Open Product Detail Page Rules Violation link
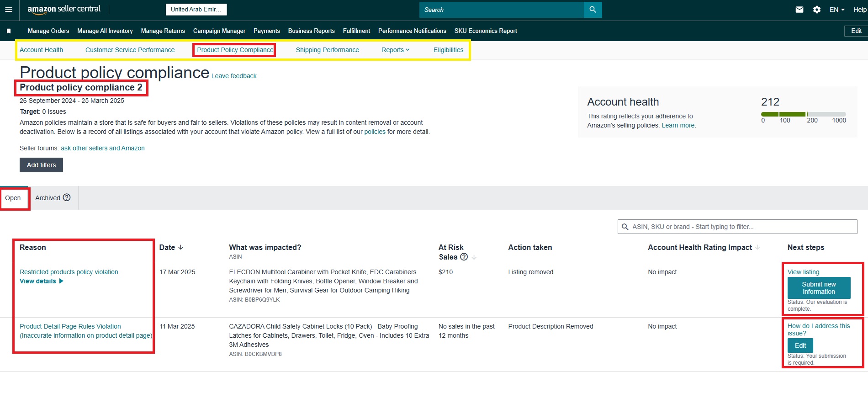Viewport: 868px width, 393px height. 86,331
